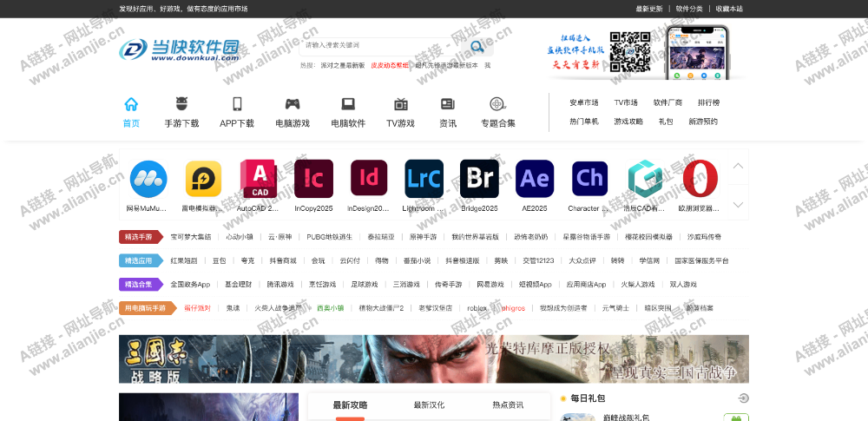Open 游戏攻略 menu link
This screenshot has width=868, height=421.
pyautogui.click(x=628, y=122)
